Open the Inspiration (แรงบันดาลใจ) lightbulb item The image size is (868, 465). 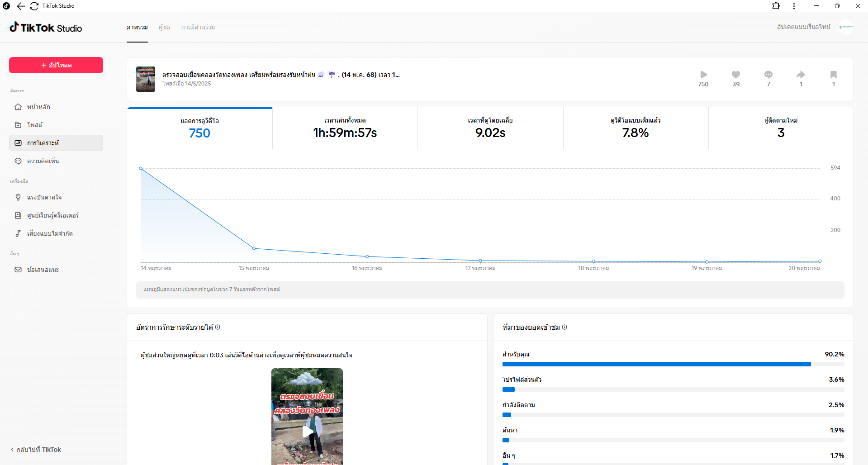click(x=56, y=197)
